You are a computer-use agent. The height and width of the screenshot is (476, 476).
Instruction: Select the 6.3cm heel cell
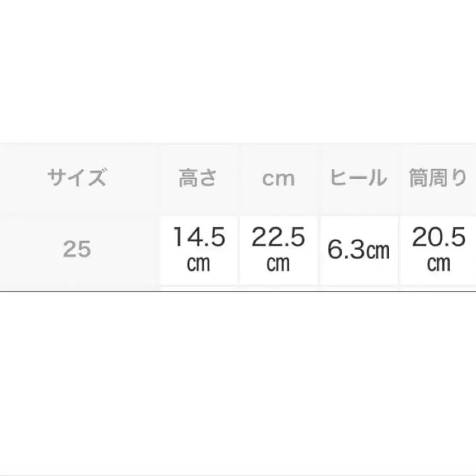pos(359,250)
